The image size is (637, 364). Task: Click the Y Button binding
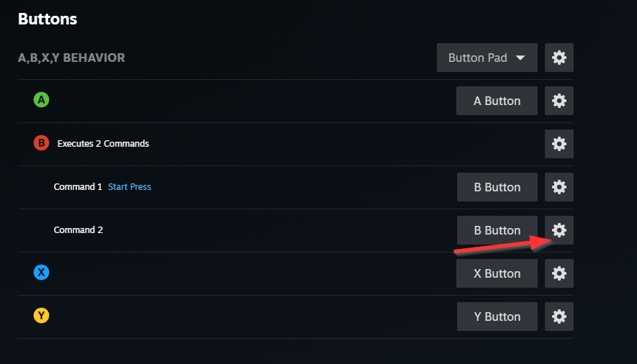tap(497, 317)
